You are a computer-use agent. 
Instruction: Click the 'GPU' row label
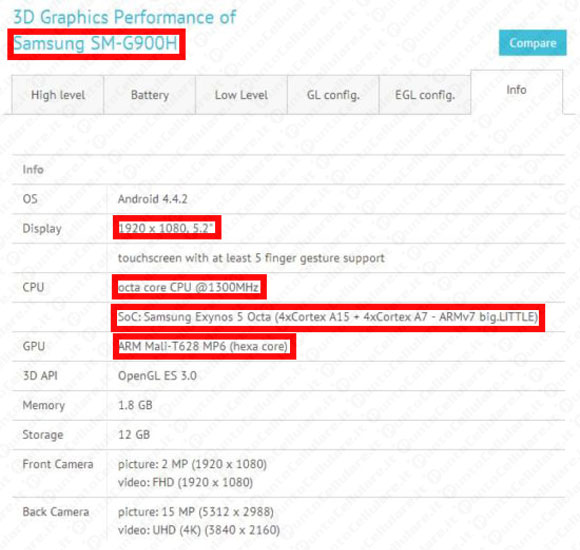click(34, 346)
